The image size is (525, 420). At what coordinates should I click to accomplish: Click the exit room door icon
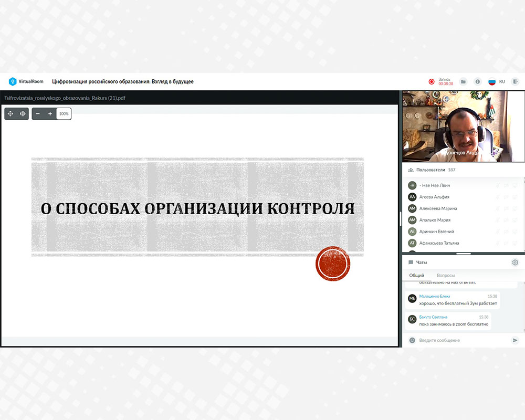[516, 81]
